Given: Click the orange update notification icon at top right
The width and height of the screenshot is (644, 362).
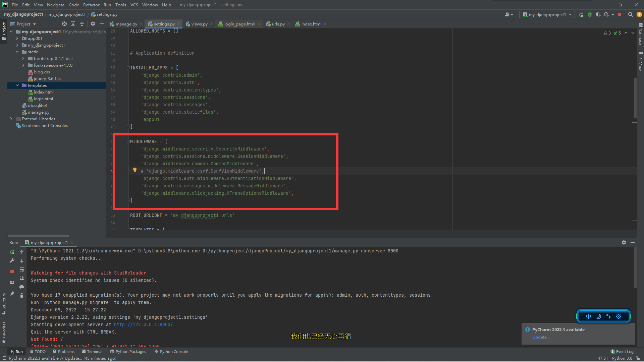Looking at the screenshot, I should pos(639,14).
